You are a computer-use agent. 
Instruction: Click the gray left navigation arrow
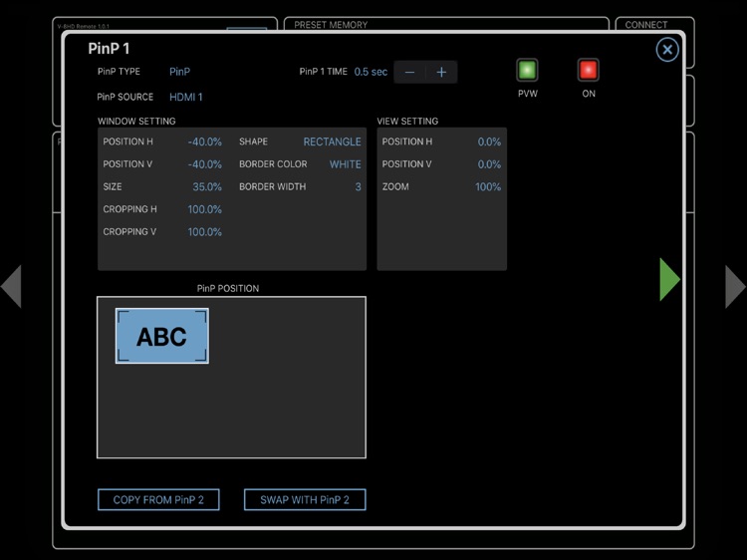tap(11, 286)
